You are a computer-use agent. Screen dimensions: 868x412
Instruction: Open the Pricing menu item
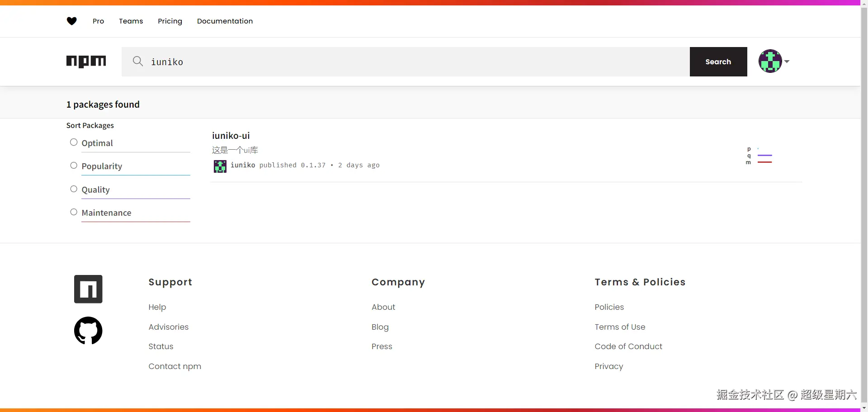click(x=170, y=21)
